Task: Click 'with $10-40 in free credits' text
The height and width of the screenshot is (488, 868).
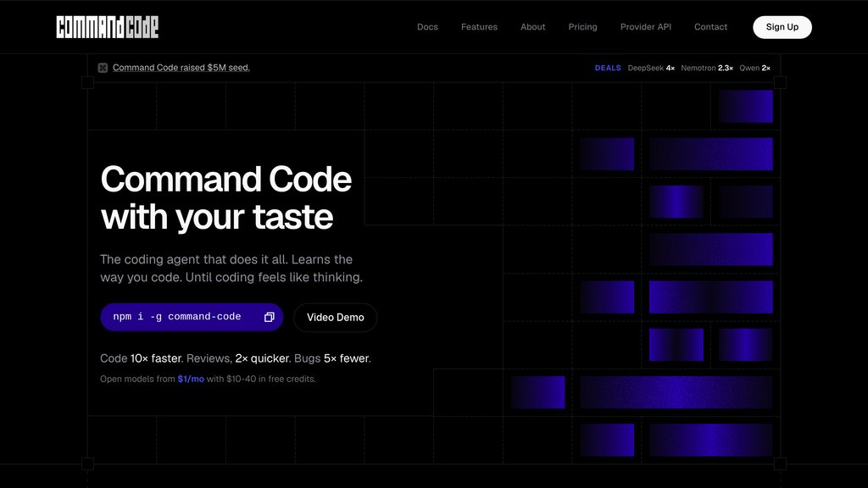Action: [261, 379]
